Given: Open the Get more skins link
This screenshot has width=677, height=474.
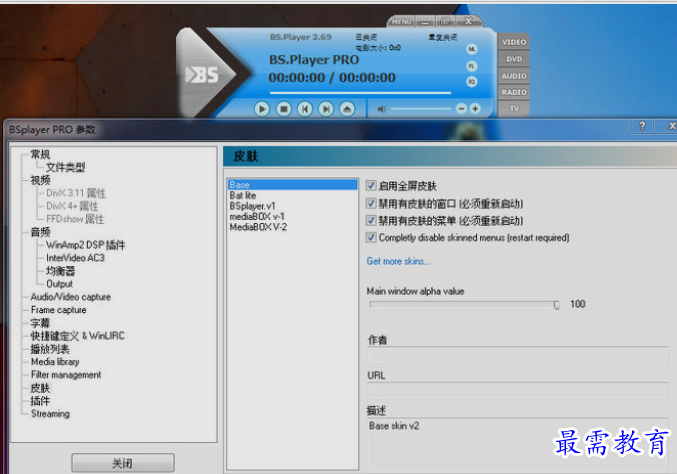Looking at the screenshot, I should [x=399, y=261].
